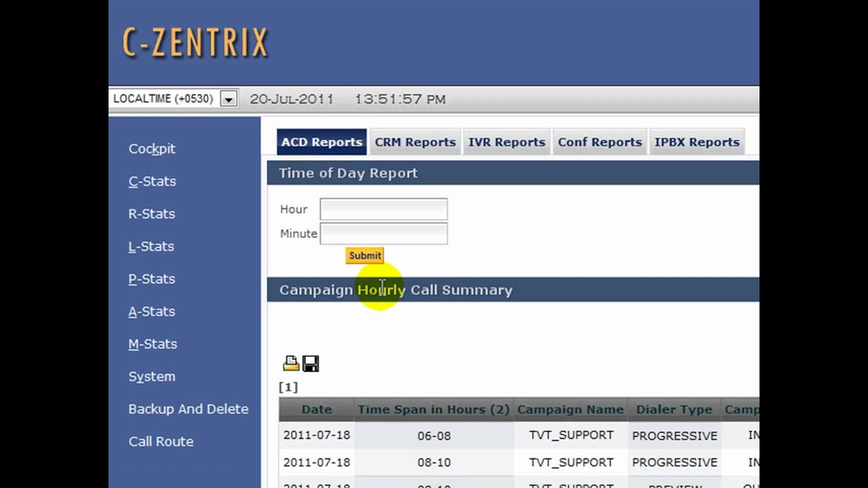This screenshot has height=488, width=868.
Task: Open the IPBX Reports tab
Action: point(696,142)
